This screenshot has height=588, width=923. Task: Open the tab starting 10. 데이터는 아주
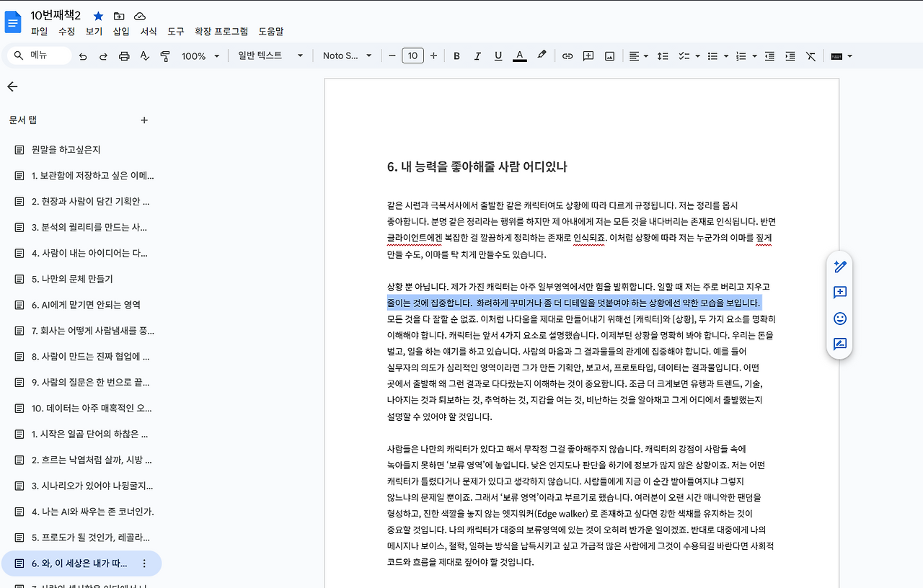tap(81, 409)
